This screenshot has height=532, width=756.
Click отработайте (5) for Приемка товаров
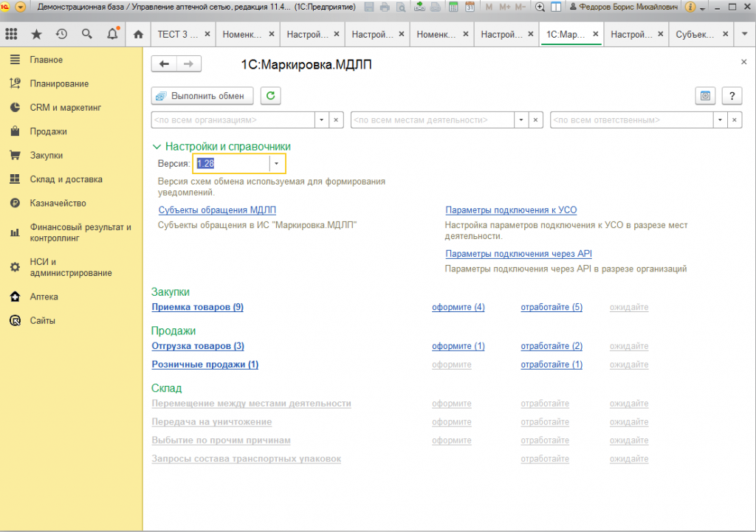tap(551, 307)
